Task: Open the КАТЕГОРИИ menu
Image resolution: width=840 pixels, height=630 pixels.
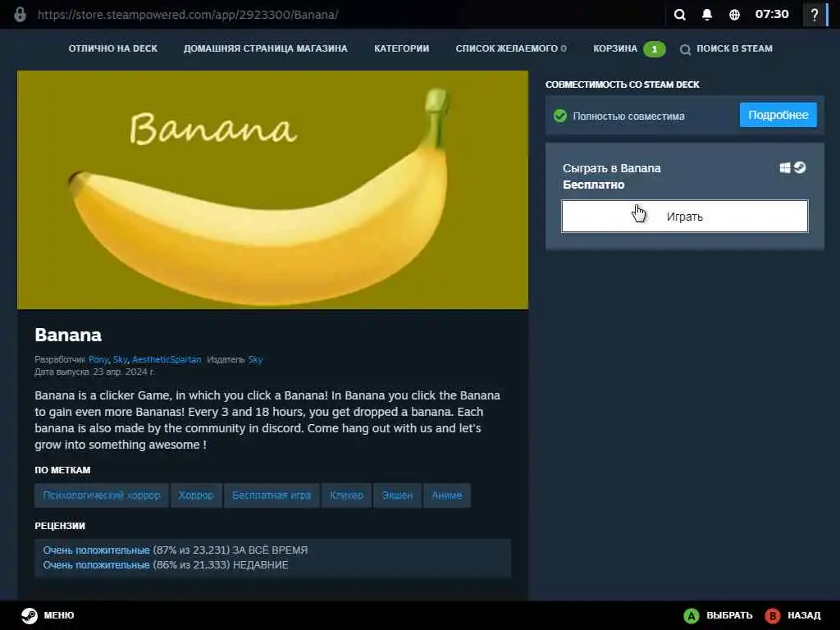Action: (402, 48)
